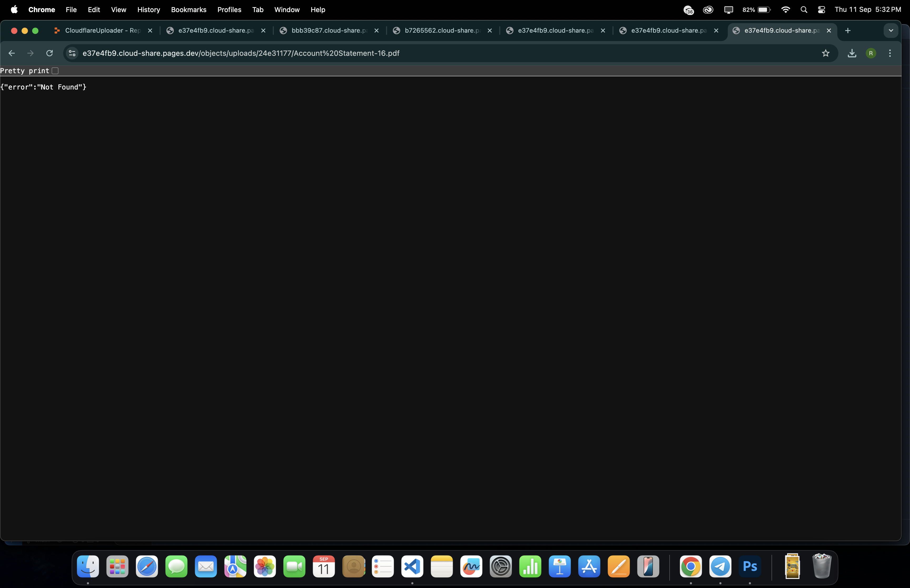The width and height of the screenshot is (910, 588).
Task: Switch to the bbb39c87.cloud-share tab
Action: tap(329, 31)
